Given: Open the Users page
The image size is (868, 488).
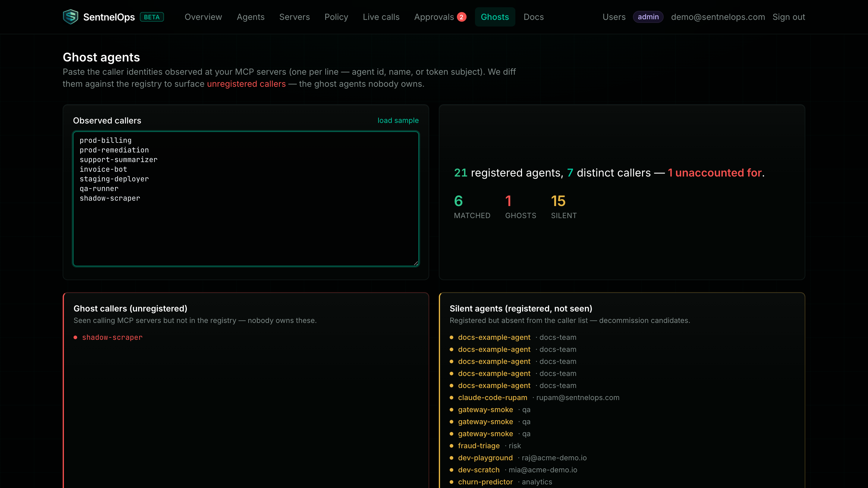Looking at the screenshot, I should coord(614,17).
